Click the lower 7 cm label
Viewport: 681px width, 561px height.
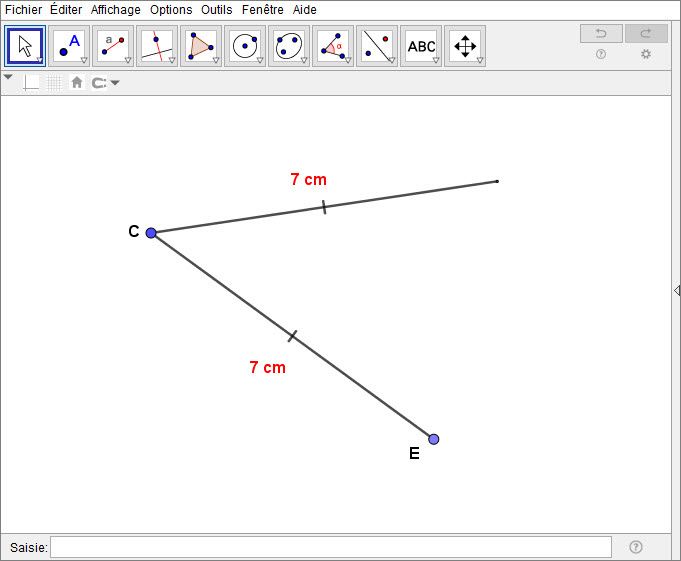pyautogui.click(x=268, y=367)
